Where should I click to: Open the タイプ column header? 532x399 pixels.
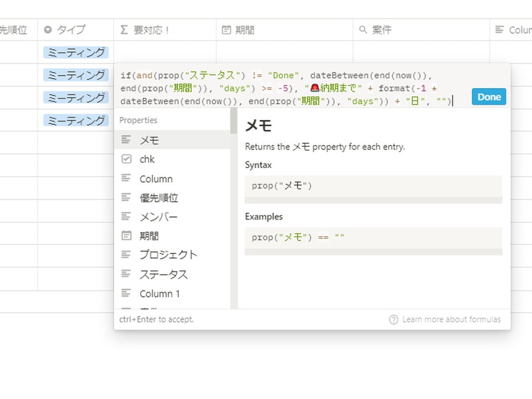75,30
